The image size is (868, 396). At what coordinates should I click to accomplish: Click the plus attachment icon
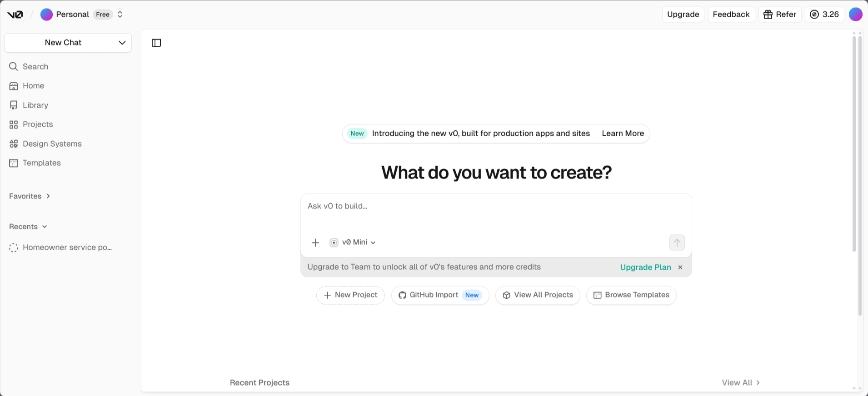(x=315, y=243)
